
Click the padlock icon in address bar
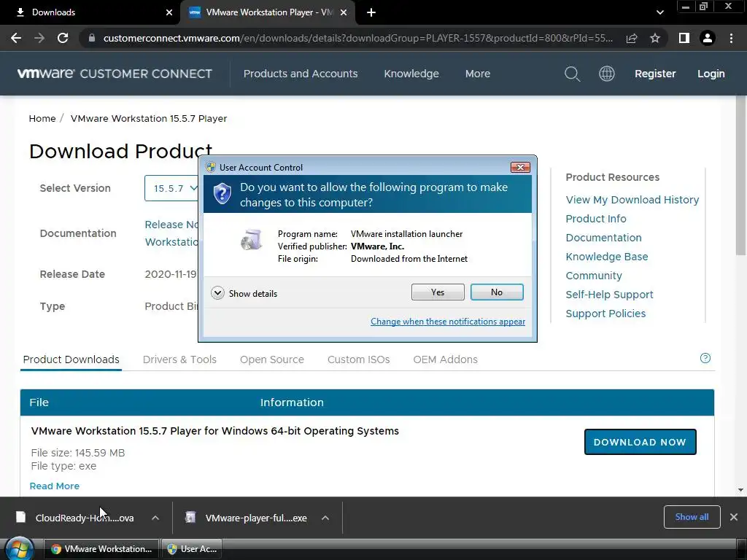click(92, 38)
